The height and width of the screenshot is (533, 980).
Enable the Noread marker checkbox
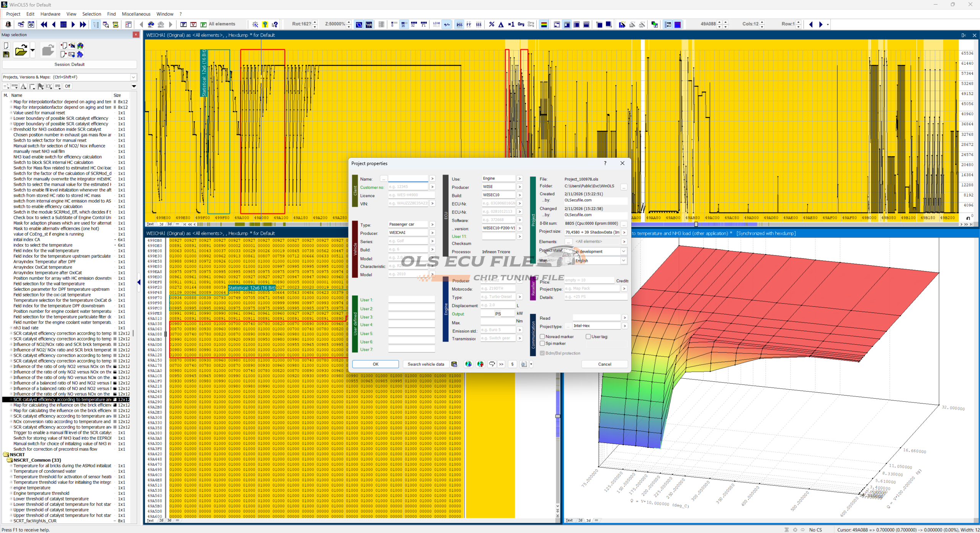(542, 337)
